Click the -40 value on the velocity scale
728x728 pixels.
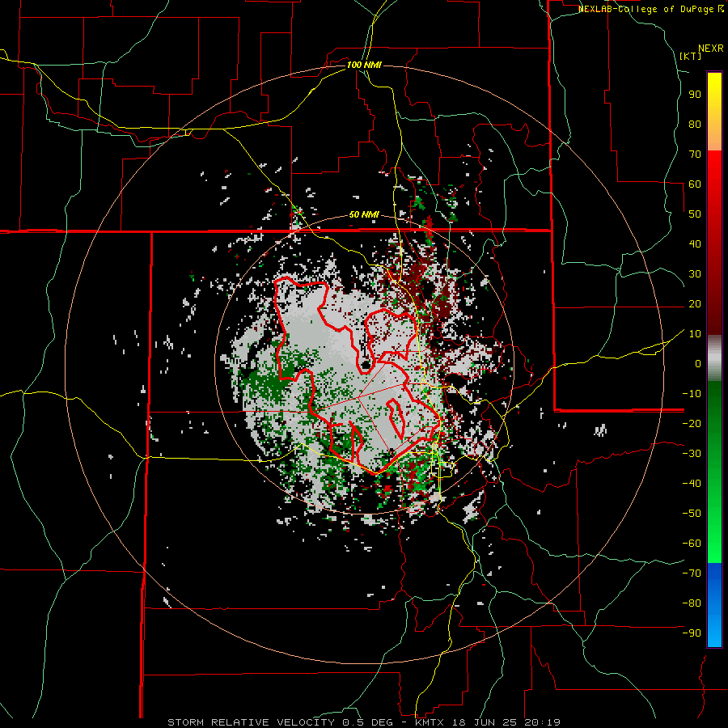(x=692, y=484)
